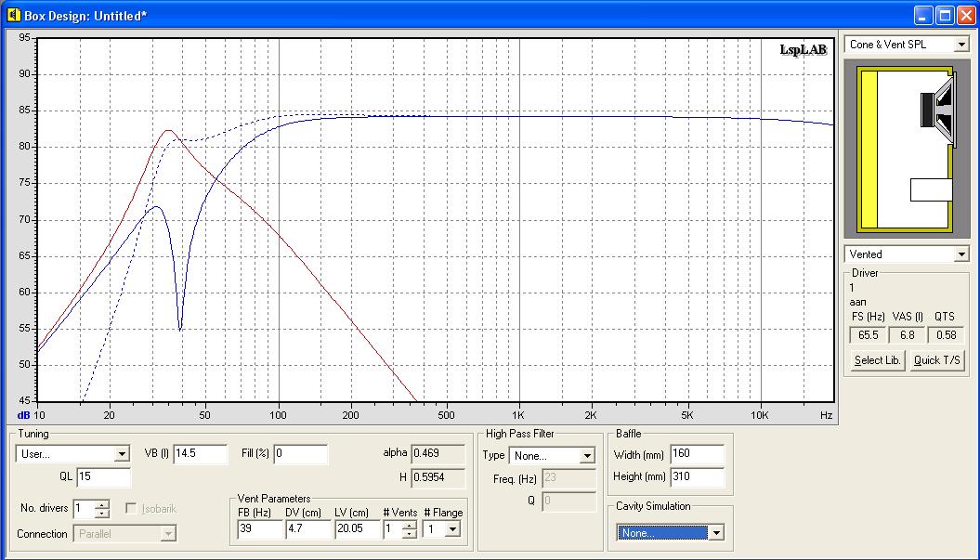980x560 pixels.
Task: Open the High Pass Filter Type dropdown
Action: pos(587,456)
